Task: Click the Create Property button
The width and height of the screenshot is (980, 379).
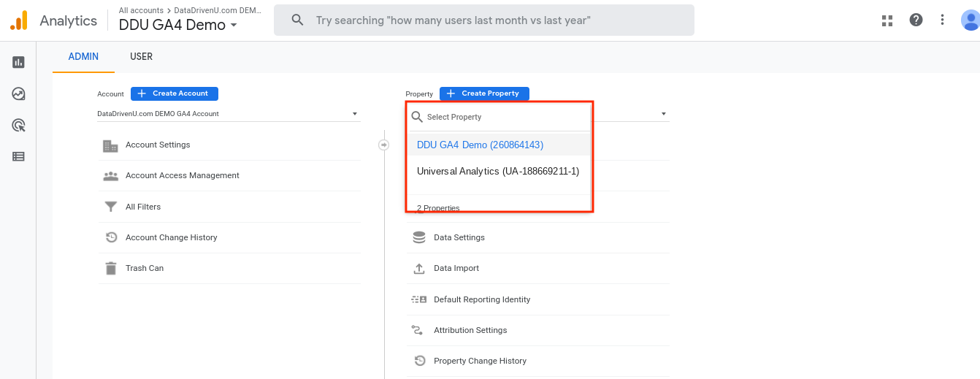Action: (484, 93)
